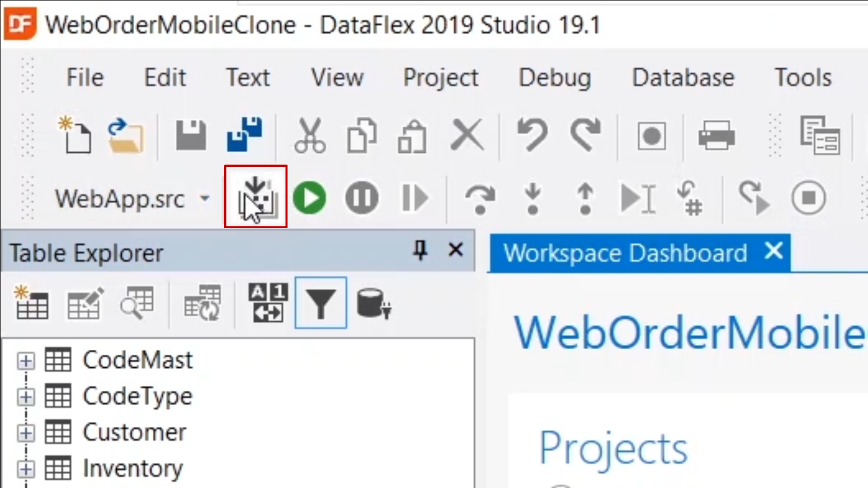Screen dimensions: 868x488
Task: Click the Step Over debug icon
Action: [480, 198]
